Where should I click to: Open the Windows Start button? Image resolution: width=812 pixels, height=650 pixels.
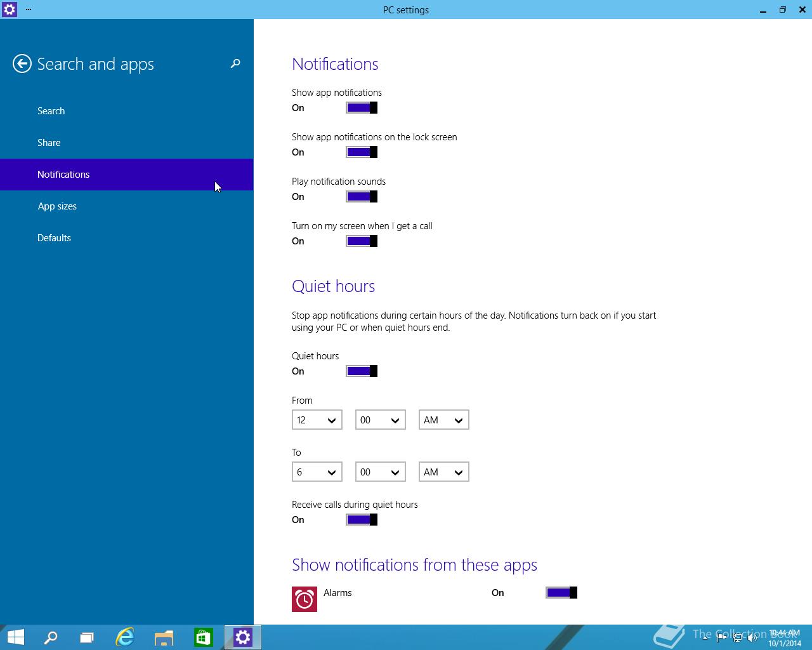click(15, 637)
